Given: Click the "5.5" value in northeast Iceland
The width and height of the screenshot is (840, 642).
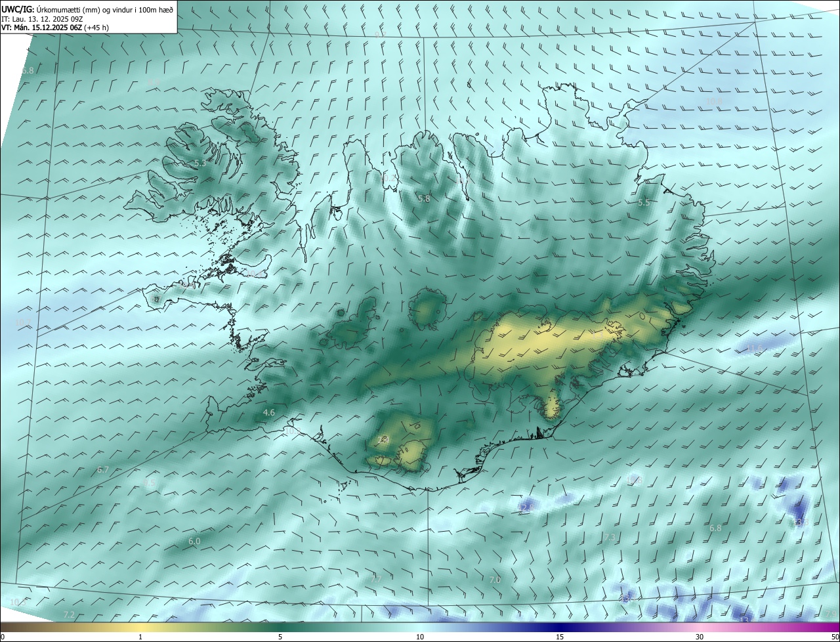Looking at the screenshot, I should (x=644, y=203).
